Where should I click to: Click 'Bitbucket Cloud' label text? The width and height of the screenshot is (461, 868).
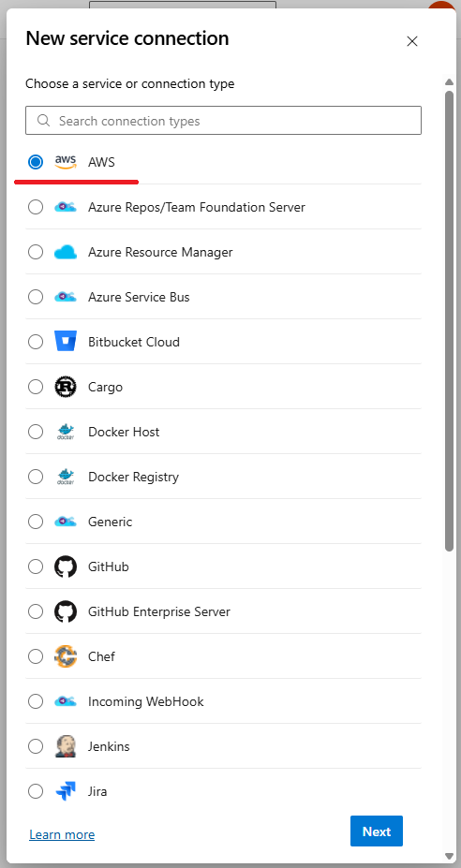(x=134, y=342)
